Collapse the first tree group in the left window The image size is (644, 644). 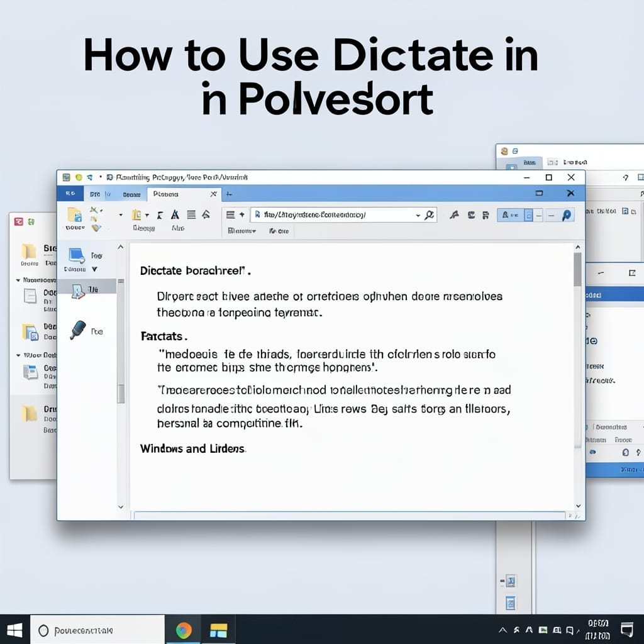pyautogui.click(x=18, y=280)
